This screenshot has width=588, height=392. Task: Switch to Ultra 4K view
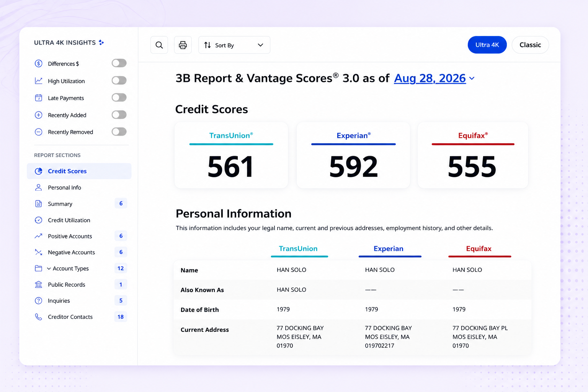(487, 45)
